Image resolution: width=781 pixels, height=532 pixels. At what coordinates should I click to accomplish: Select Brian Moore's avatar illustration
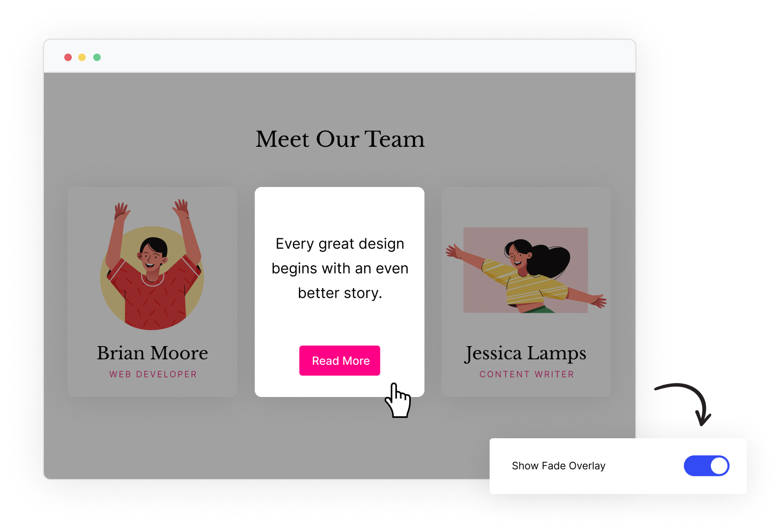click(153, 264)
